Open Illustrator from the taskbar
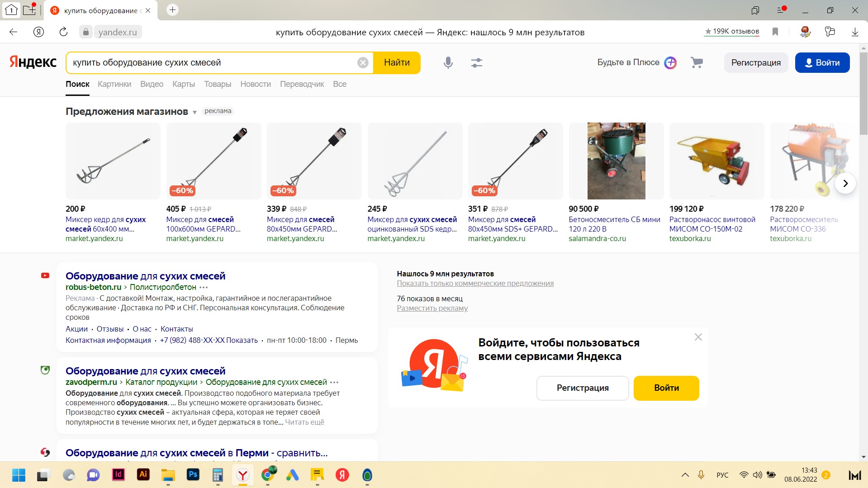Viewport: 868px width, 488px height. point(143,475)
